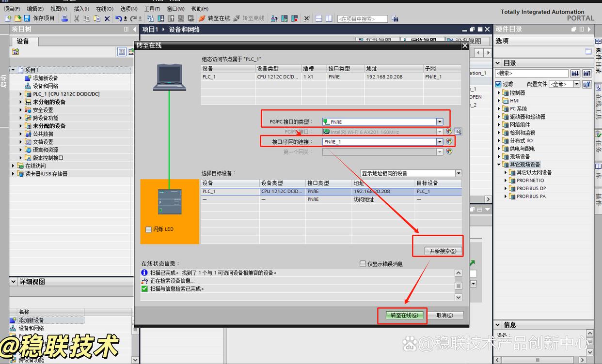602x364 pixels.
Task: Click the Go online lightning icon
Action: [x=202, y=18]
